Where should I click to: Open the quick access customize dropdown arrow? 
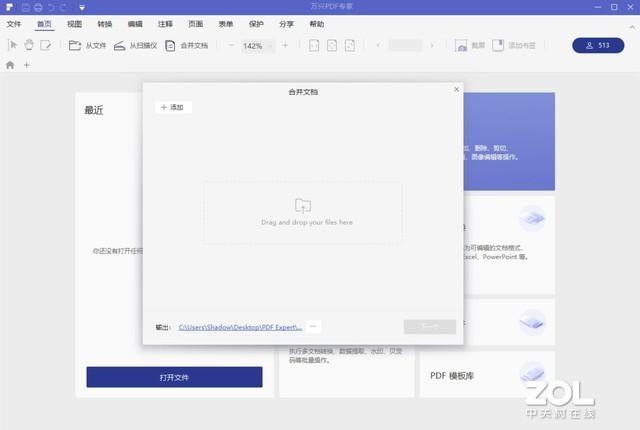[82, 7]
